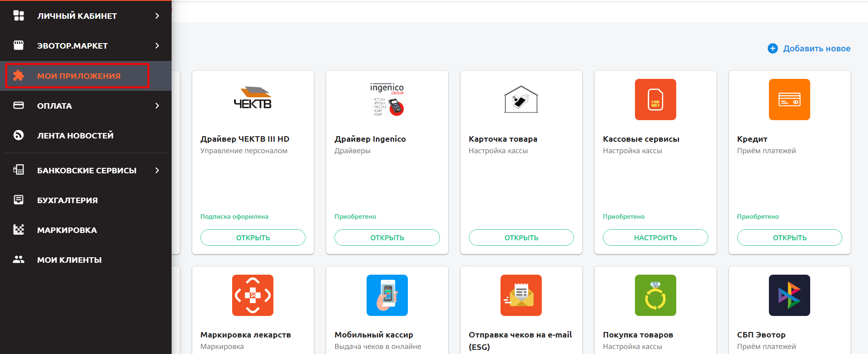This screenshot has width=868, height=354.
Task: Click the Мобильный кассир phone icon
Action: click(387, 295)
